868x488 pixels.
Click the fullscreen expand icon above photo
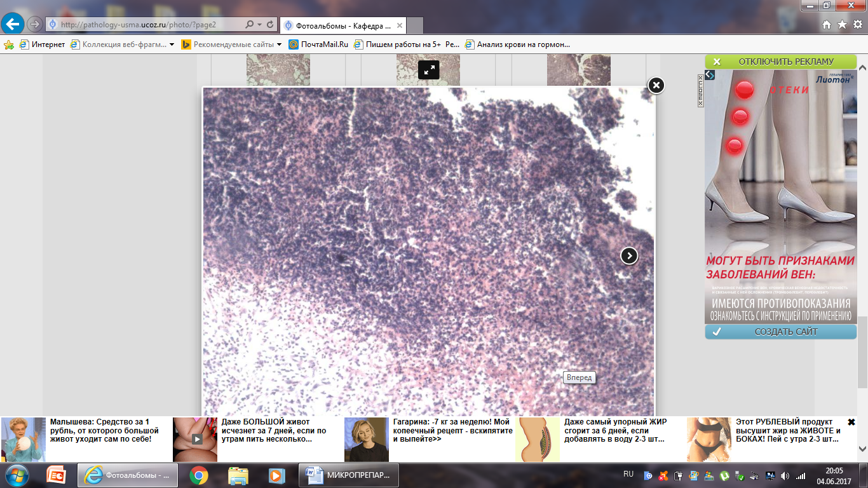429,69
